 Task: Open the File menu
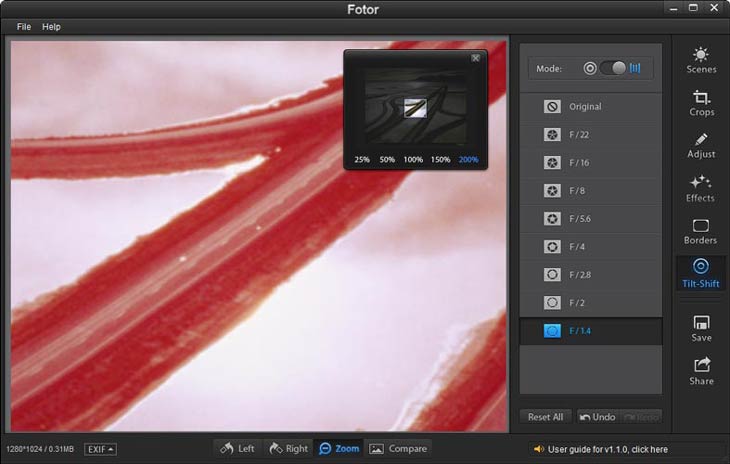pos(23,27)
